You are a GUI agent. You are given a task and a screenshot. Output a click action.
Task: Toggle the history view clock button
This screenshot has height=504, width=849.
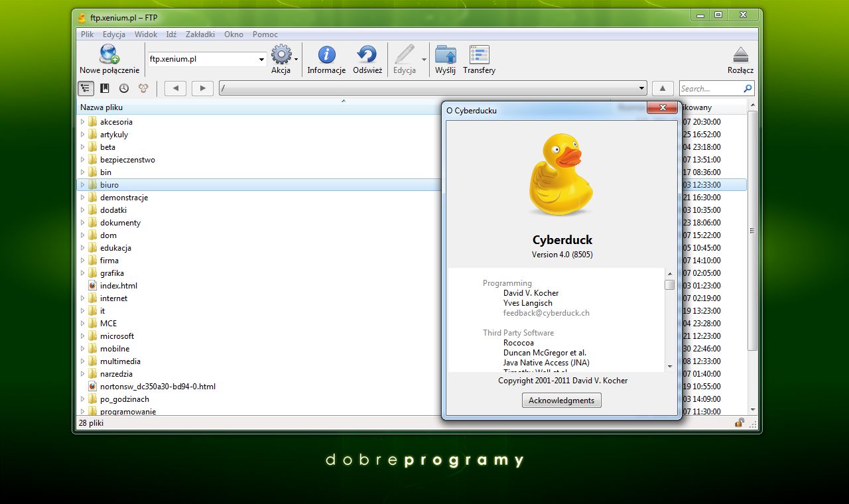pyautogui.click(x=124, y=88)
